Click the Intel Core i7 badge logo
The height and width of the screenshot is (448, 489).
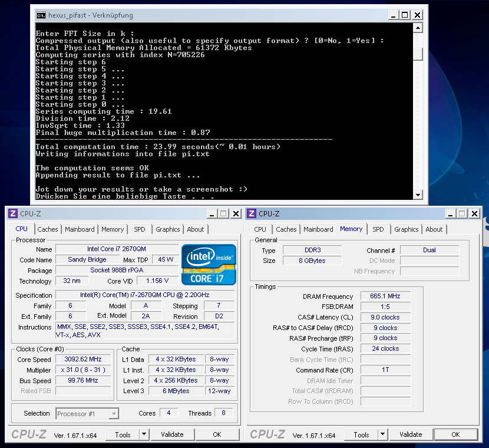(x=209, y=265)
